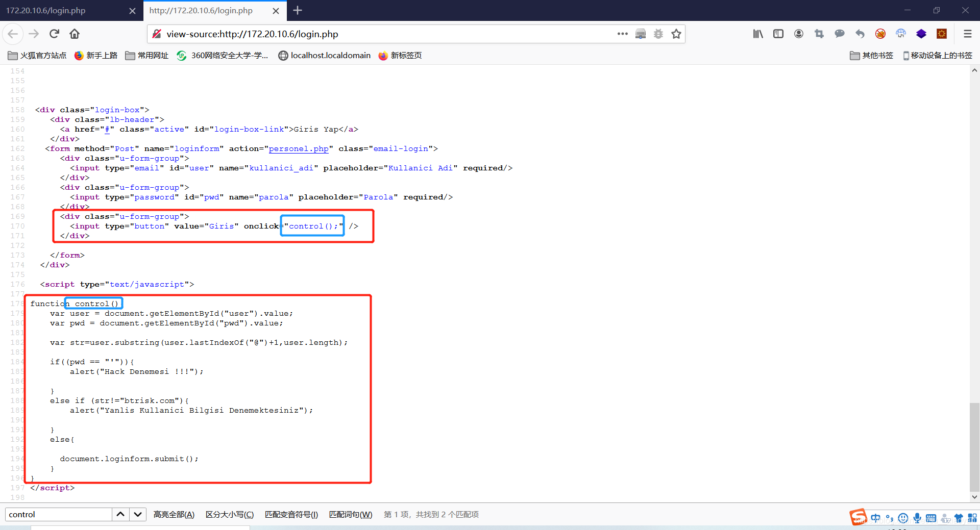The height and width of the screenshot is (530, 980).
Task: Open the 新手上路 bookmark
Action: 96,55
